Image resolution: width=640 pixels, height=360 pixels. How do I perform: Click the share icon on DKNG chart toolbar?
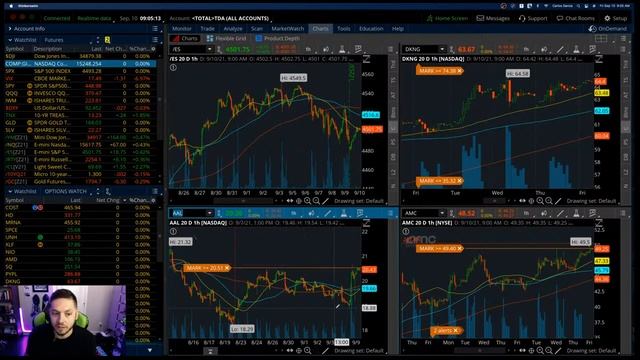click(x=544, y=49)
